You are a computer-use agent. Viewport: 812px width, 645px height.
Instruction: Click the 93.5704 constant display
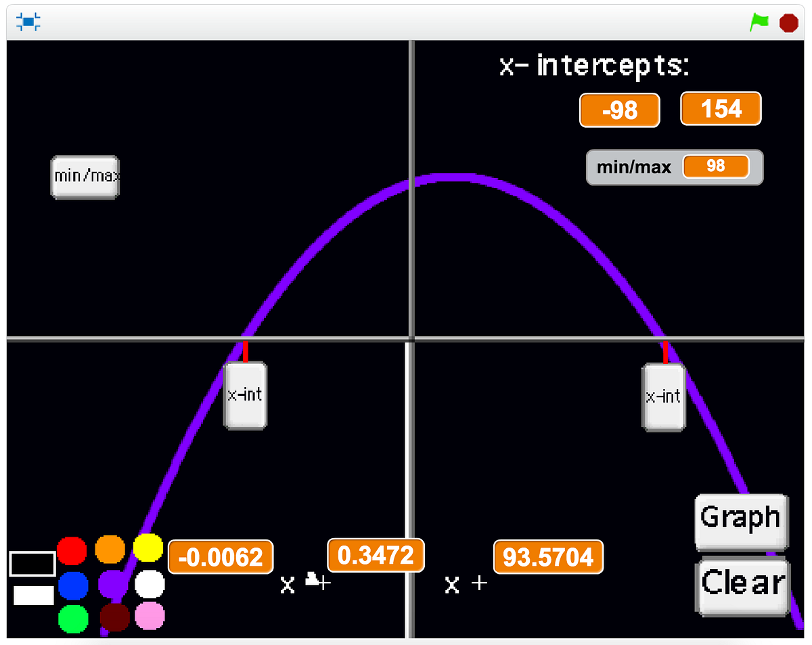548,557
